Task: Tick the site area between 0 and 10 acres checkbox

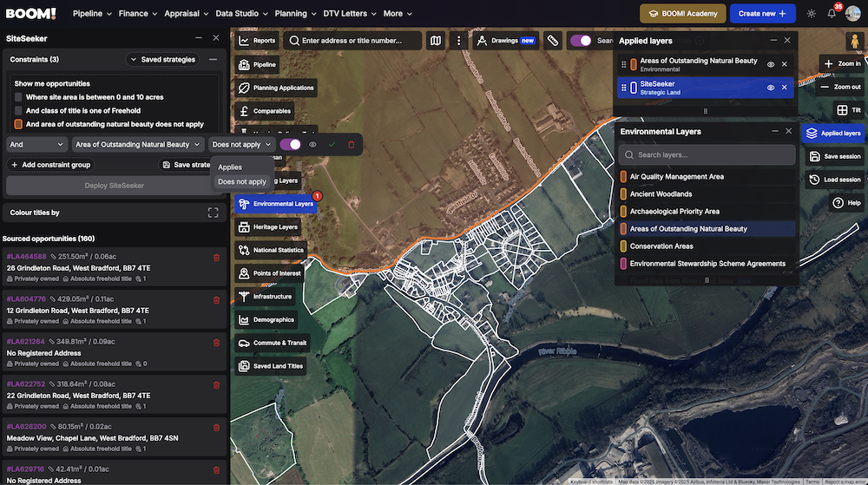Action: 18,97
